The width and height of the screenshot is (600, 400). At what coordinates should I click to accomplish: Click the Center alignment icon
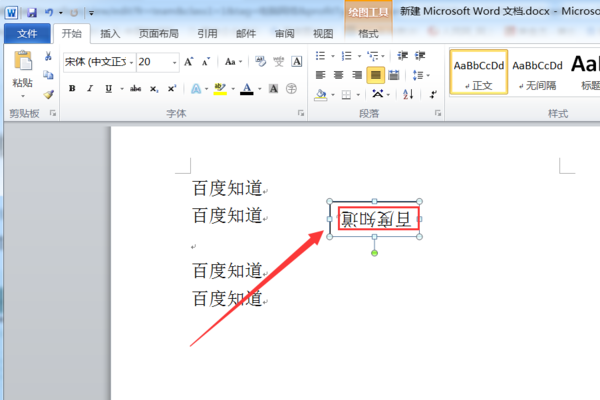[x=339, y=75]
